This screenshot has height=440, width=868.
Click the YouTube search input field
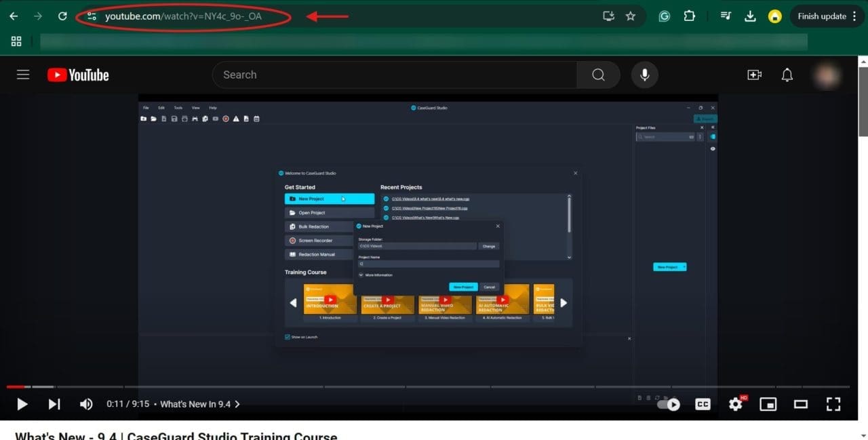[393, 75]
